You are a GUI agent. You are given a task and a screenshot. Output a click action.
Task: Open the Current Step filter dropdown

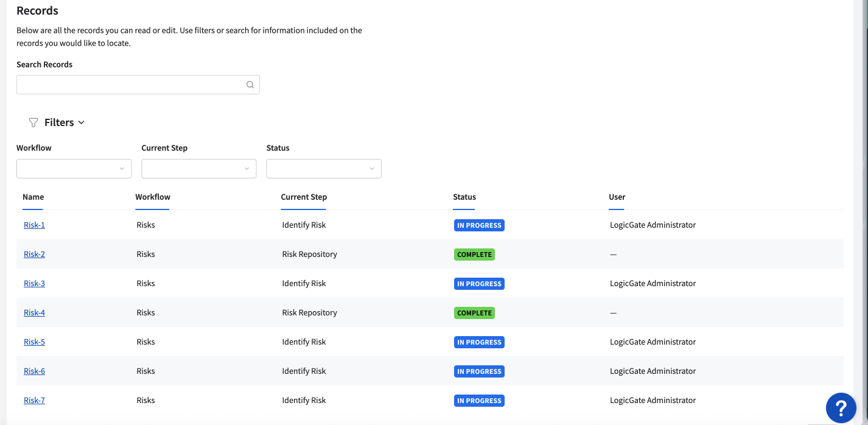coord(199,169)
